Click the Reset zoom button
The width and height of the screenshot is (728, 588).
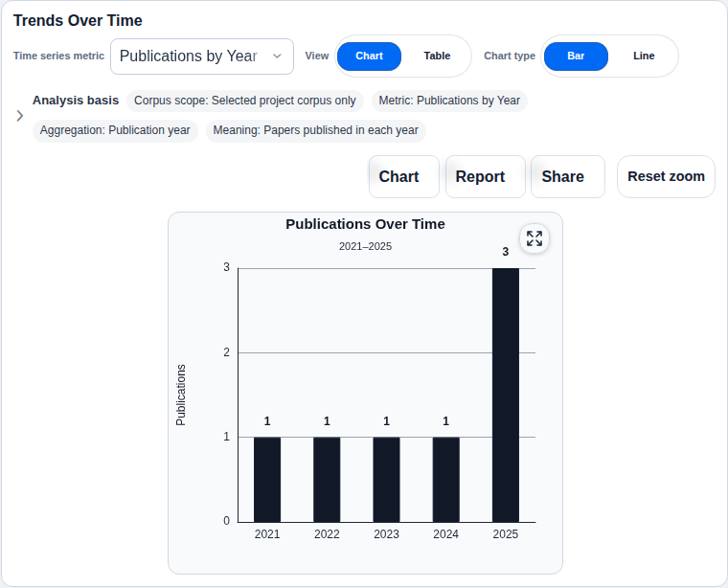click(x=666, y=177)
